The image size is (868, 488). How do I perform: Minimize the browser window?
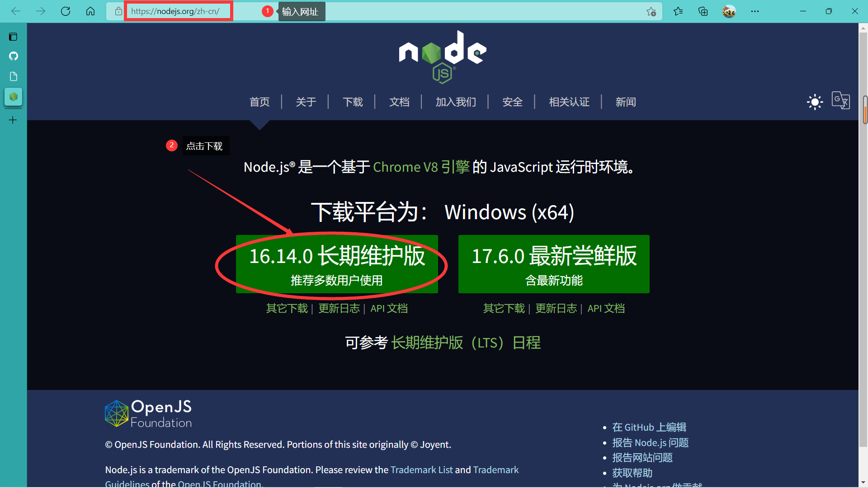(803, 11)
